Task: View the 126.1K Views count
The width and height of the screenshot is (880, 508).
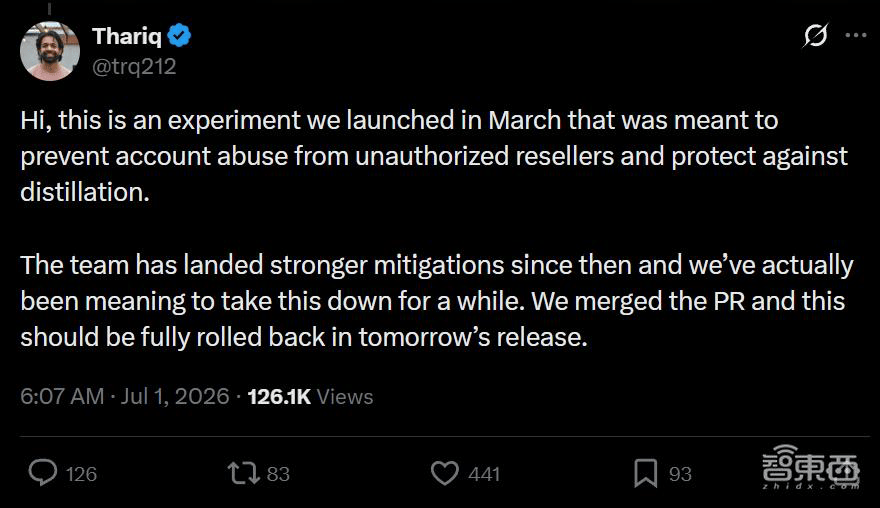Action: pyautogui.click(x=310, y=397)
